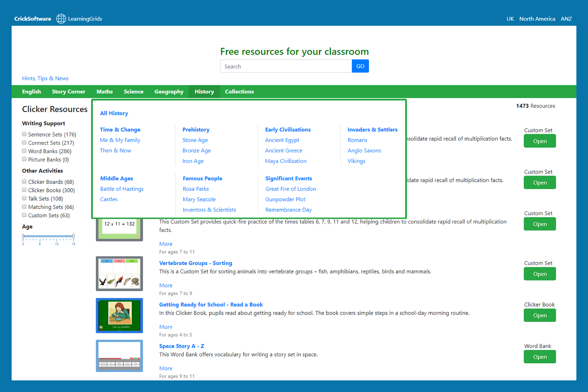The width and height of the screenshot is (588, 392).
Task: Open Hints, Tips & News link
Action: point(45,78)
